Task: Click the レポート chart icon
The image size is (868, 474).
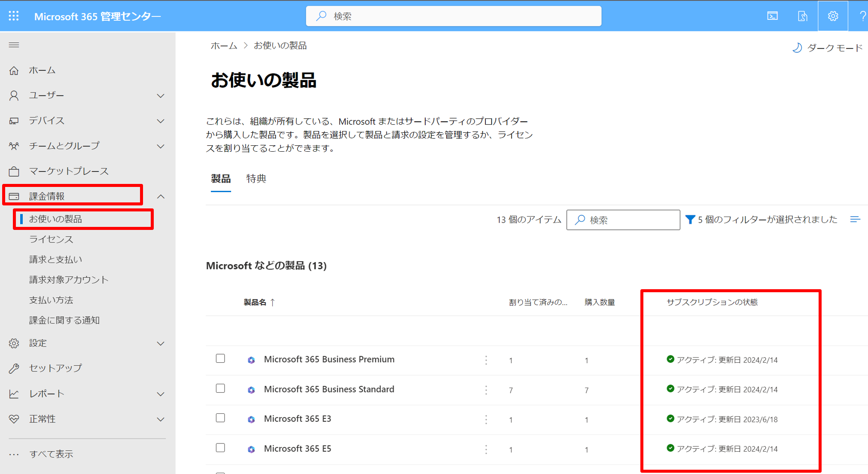Action: click(14, 394)
